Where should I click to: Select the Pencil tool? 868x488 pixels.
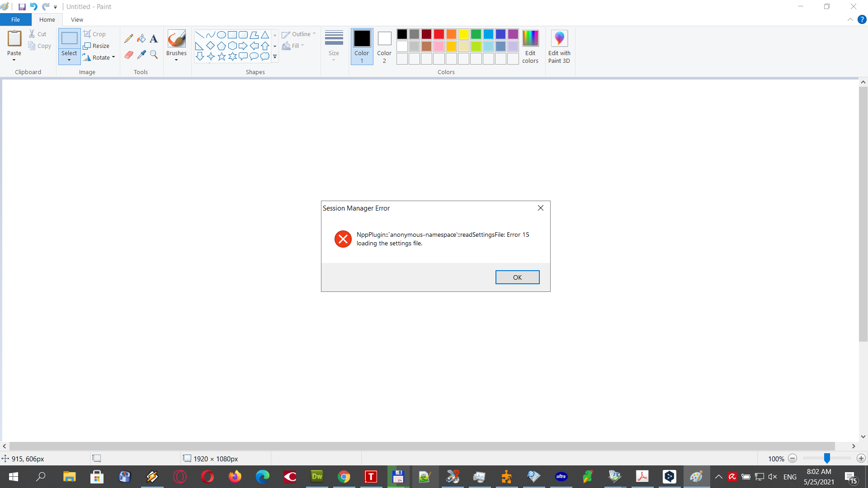click(129, 38)
